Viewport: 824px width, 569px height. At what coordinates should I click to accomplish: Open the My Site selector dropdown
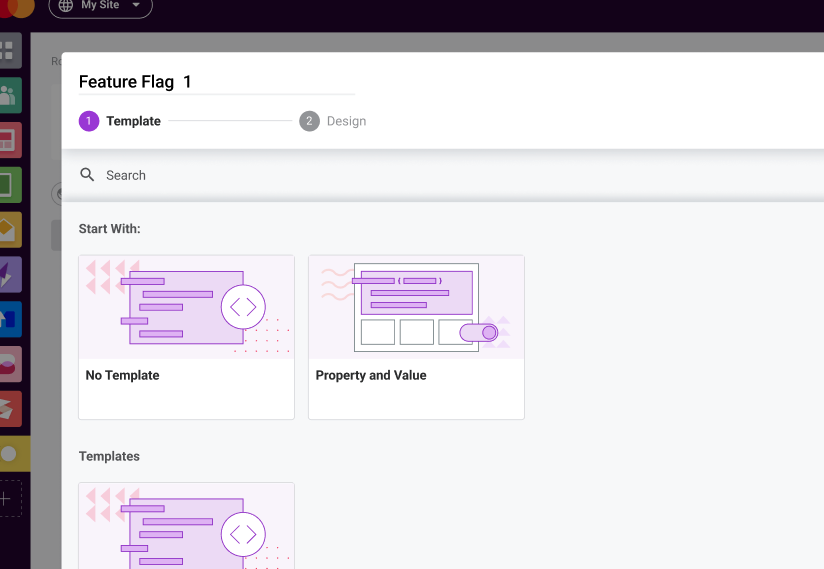(100, 6)
